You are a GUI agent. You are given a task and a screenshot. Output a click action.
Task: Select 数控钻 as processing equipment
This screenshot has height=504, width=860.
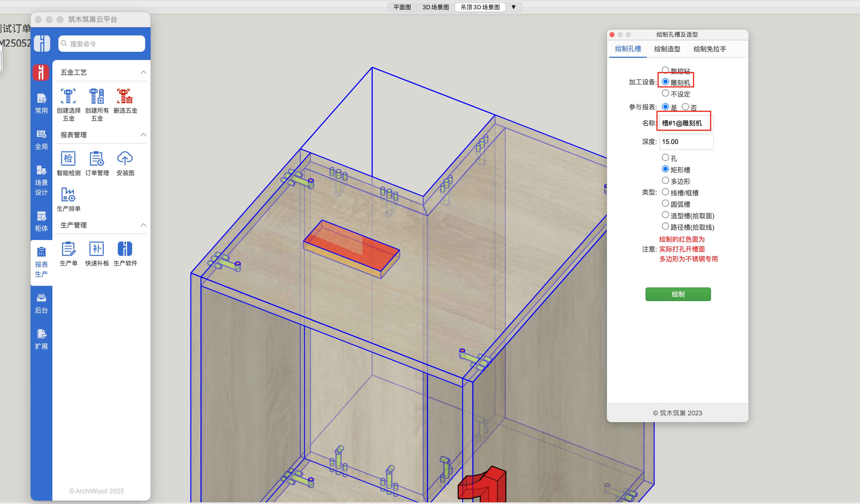point(665,70)
